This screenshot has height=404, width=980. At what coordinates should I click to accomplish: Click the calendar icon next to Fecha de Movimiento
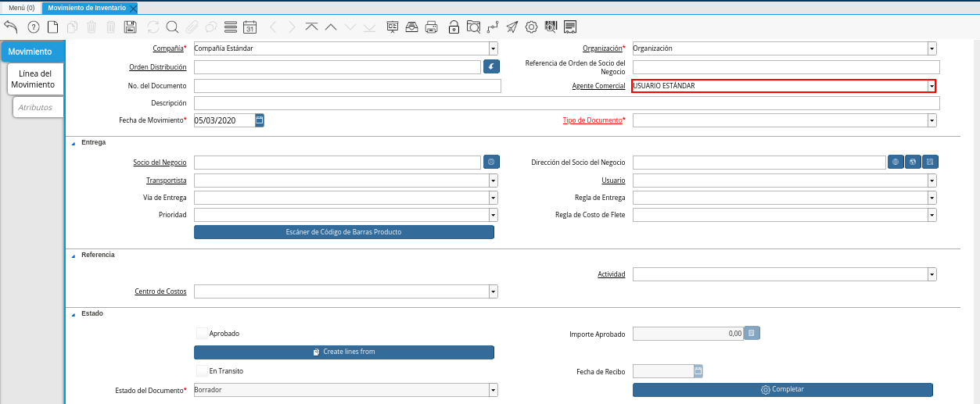260,120
